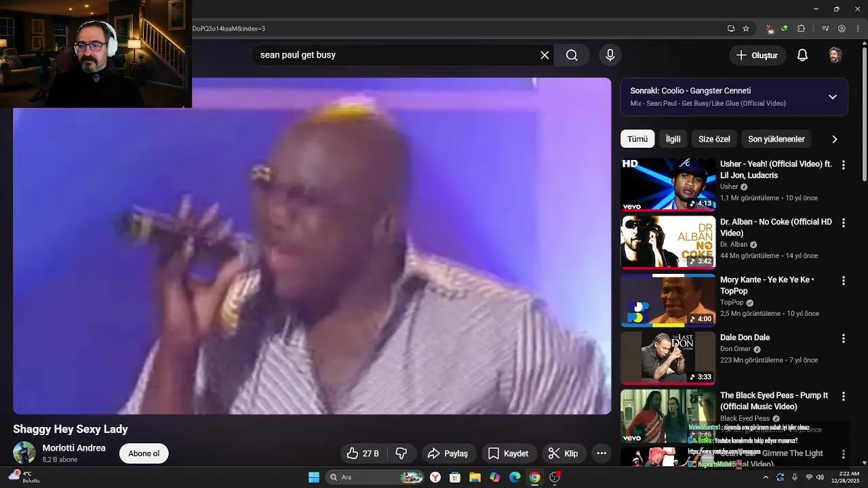Image resolution: width=868 pixels, height=488 pixels.
Task: Open Chrome three-dot menu
Action: [859, 28]
